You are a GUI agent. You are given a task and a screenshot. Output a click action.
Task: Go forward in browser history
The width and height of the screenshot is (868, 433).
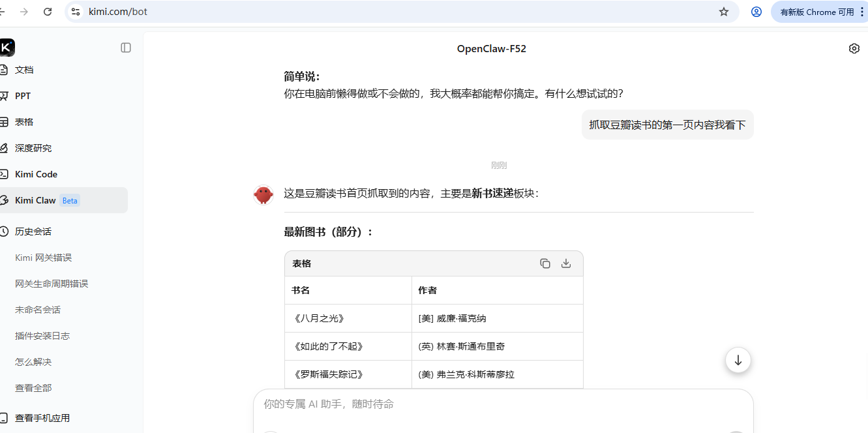[24, 12]
